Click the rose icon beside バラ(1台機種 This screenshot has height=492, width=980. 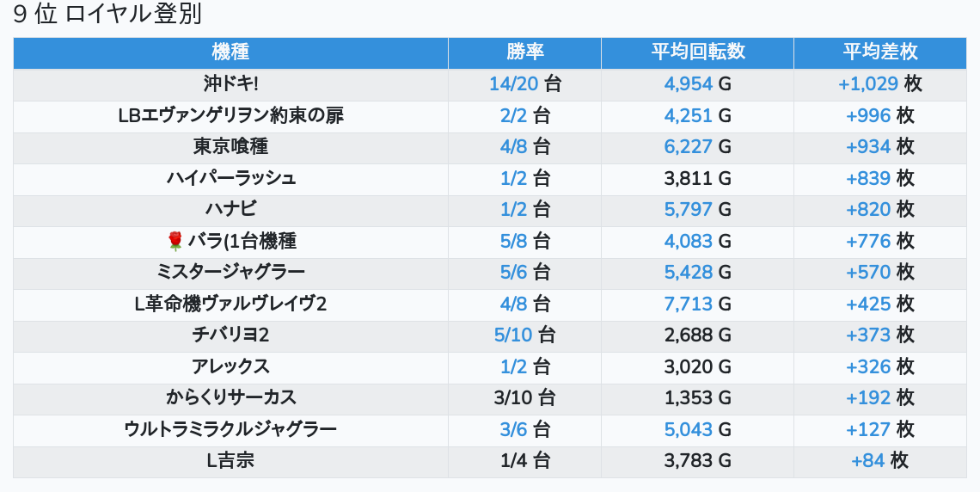point(175,241)
